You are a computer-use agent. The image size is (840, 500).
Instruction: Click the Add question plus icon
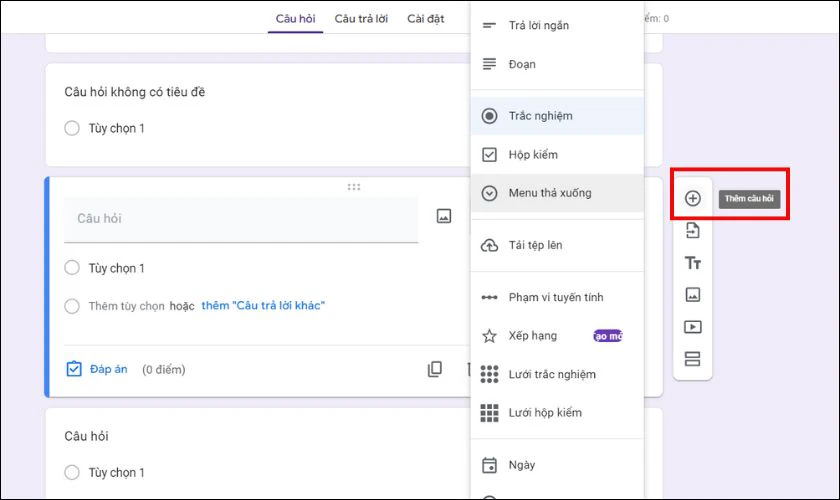click(x=692, y=198)
